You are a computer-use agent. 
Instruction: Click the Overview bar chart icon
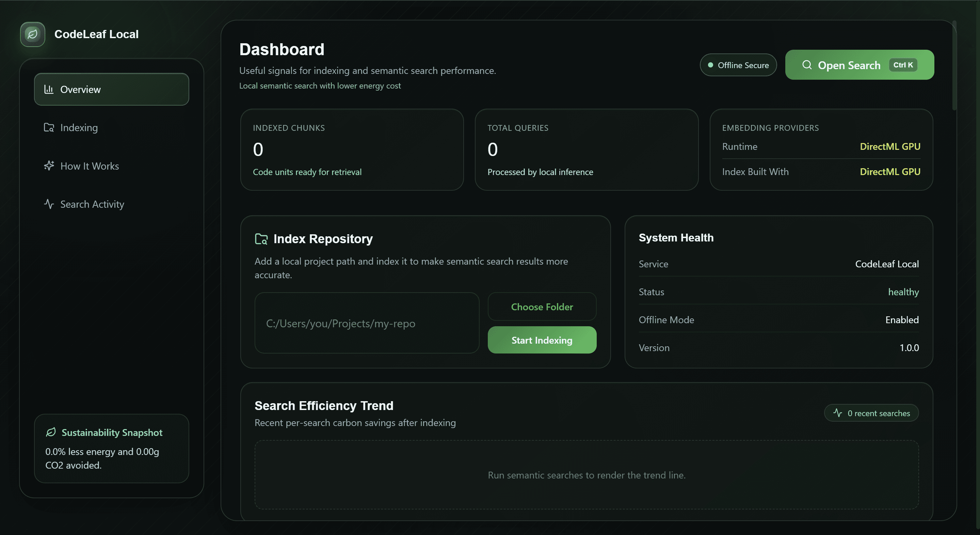click(49, 90)
